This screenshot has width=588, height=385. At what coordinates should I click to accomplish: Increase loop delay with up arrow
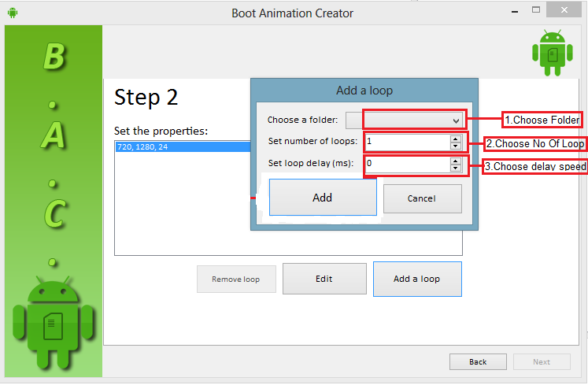coord(455,161)
